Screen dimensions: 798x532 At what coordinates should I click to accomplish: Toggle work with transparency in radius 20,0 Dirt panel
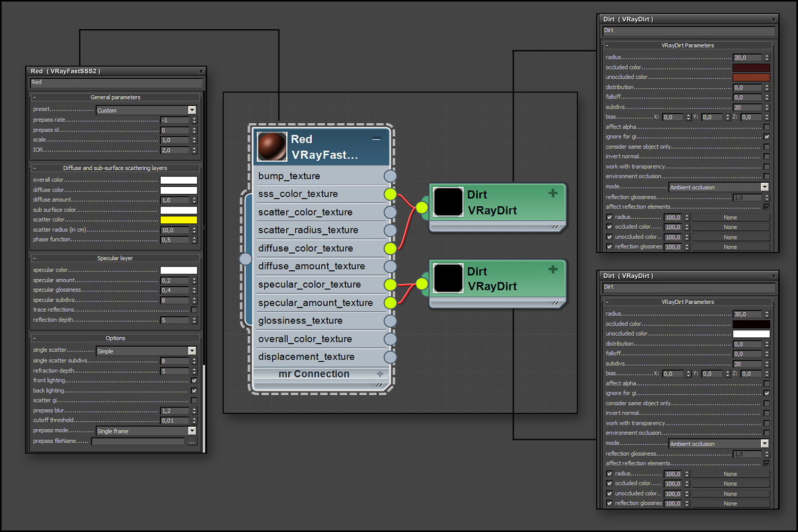[x=767, y=167]
